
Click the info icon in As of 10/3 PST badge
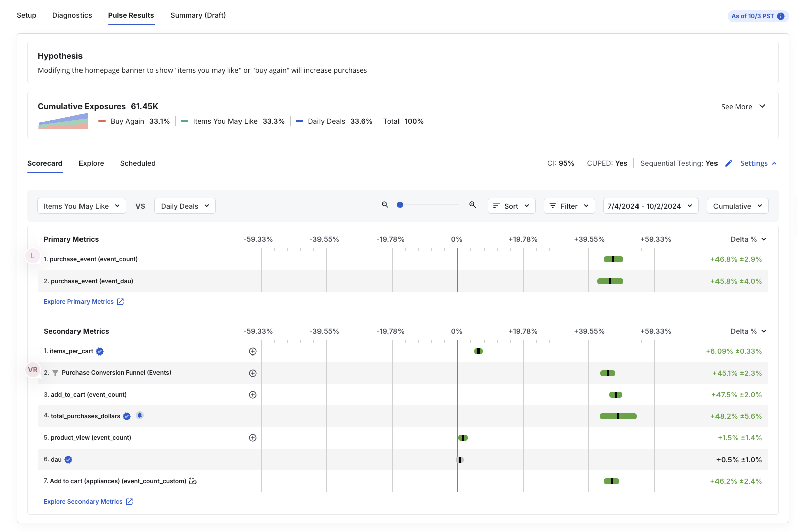781,16
